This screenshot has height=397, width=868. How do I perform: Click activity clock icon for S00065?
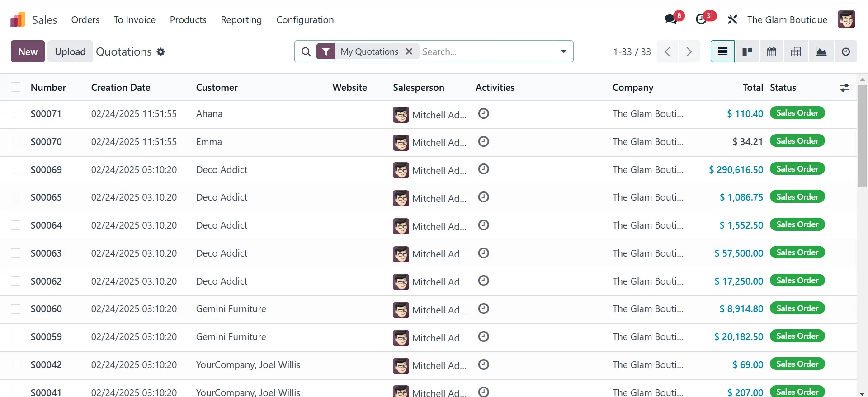[484, 197]
